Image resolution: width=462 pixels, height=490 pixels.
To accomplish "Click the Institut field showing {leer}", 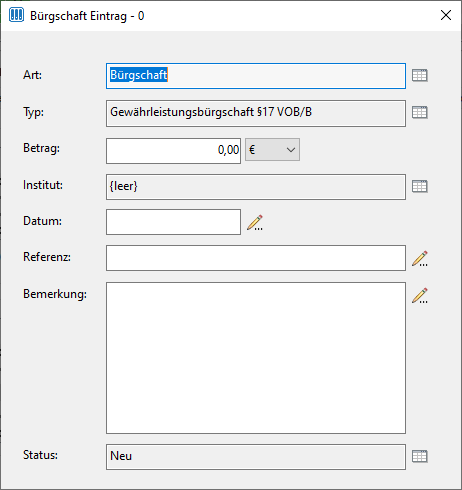I will click(256, 187).
